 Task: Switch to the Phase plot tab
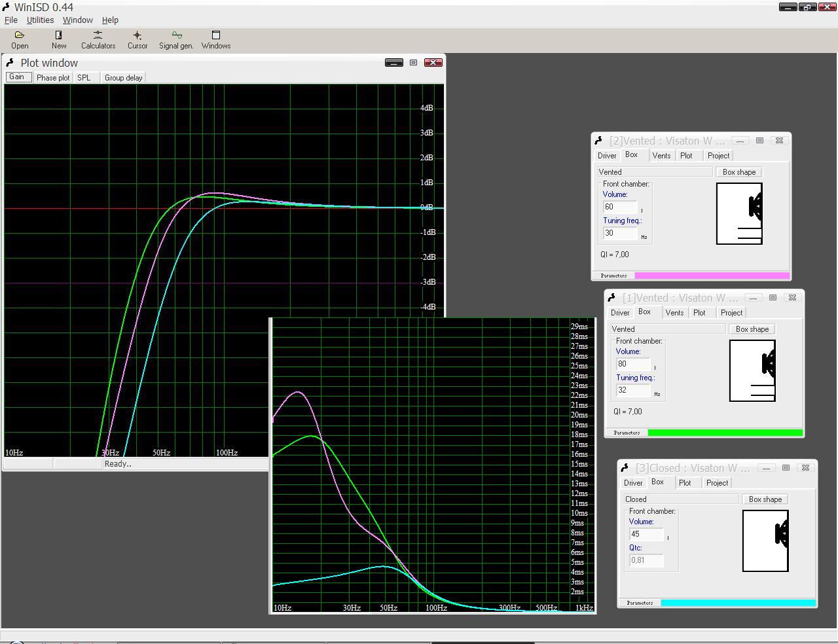(x=53, y=78)
